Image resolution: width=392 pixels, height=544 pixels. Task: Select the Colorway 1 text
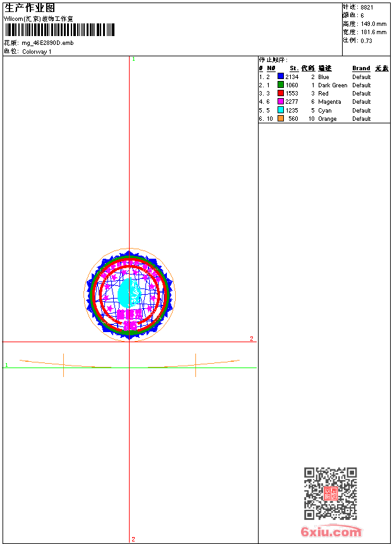pyautogui.click(x=37, y=52)
